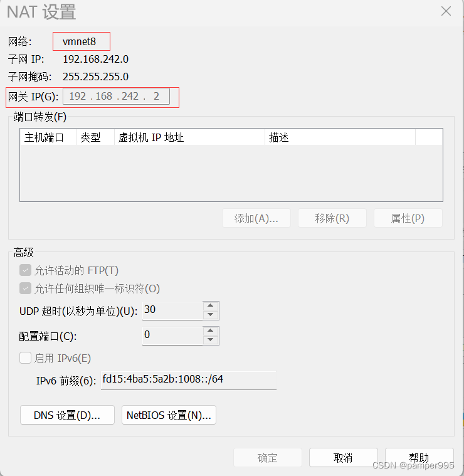This screenshot has height=476, width=464.
Task: Click subnet mask 255.255.255.0 text
Action: point(95,77)
